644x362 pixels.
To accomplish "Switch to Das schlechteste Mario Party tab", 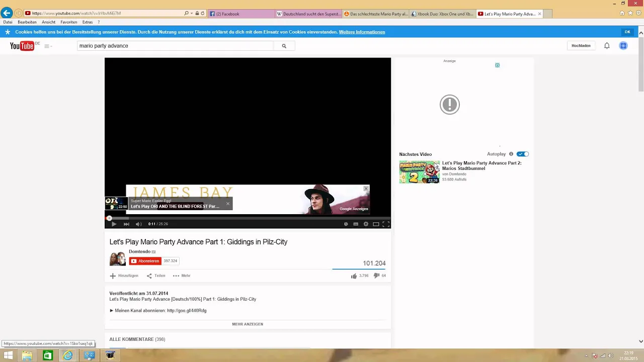I will coord(376,14).
